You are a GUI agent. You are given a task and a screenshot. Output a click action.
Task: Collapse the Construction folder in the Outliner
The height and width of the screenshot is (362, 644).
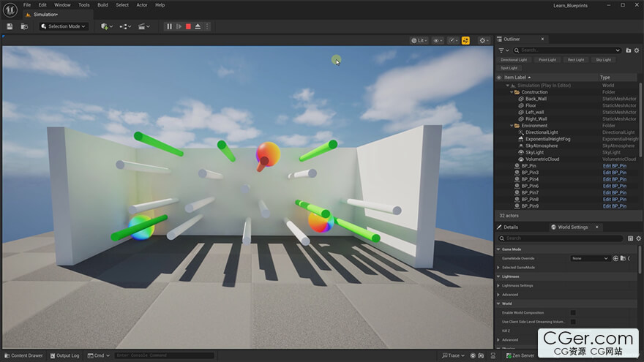(x=510, y=92)
